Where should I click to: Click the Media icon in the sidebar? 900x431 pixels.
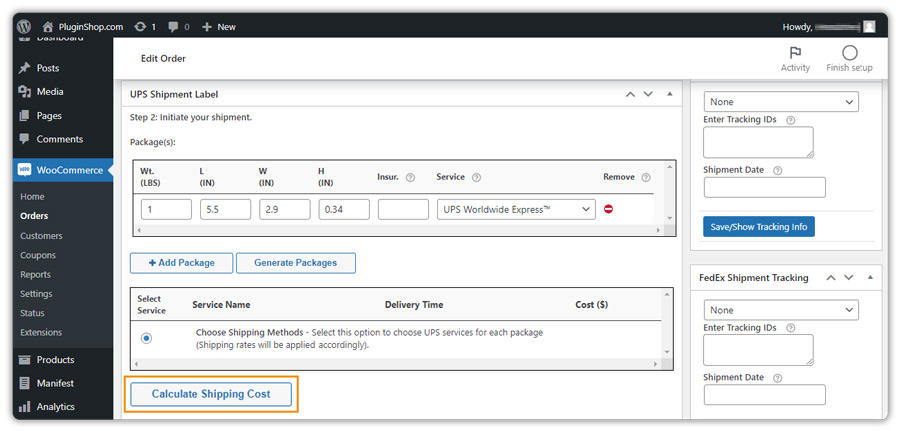tap(24, 91)
